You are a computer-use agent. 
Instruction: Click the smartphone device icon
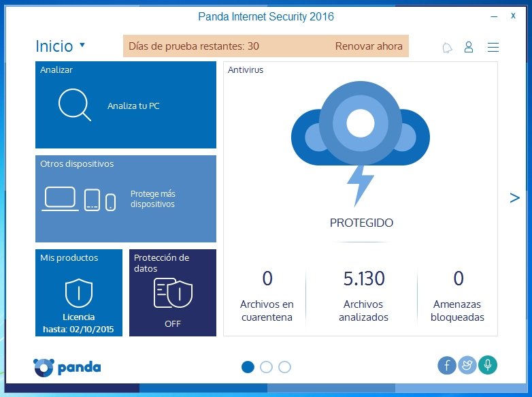(111, 202)
